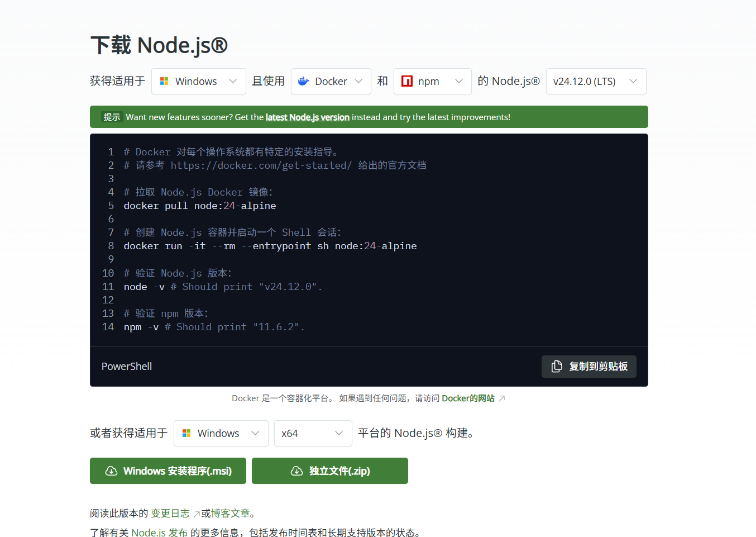Click the Docker whale icon in the installer selector
The width and height of the screenshot is (756, 537).
302,81
